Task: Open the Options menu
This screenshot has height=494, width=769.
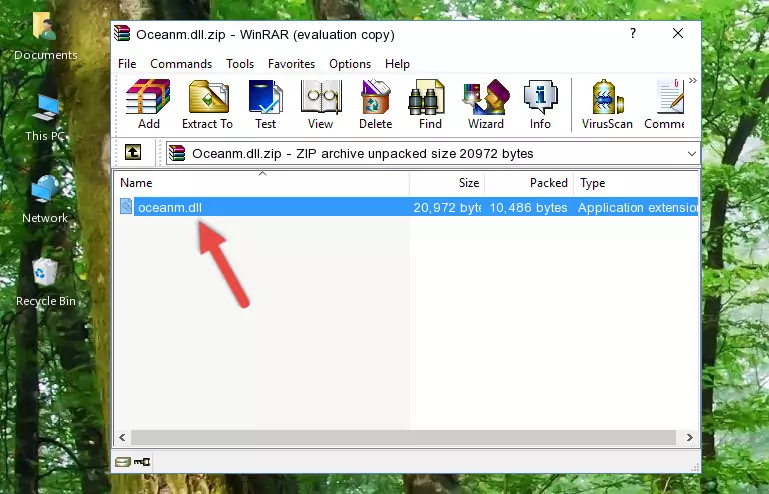Action: click(350, 64)
